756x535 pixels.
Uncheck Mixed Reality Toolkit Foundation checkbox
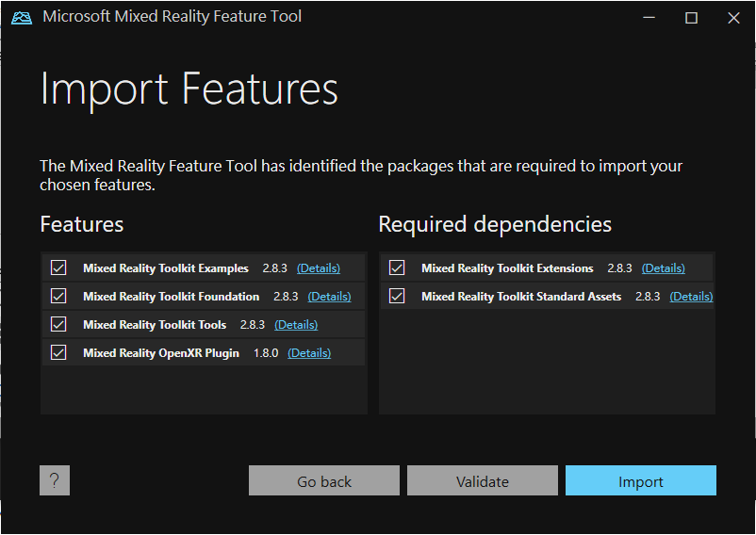pyautogui.click(x=58, y=297)
